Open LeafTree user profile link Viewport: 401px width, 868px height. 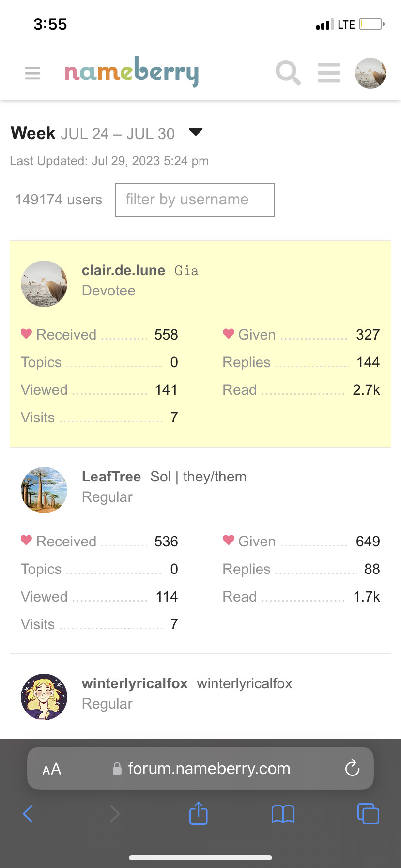click(111, 477)
